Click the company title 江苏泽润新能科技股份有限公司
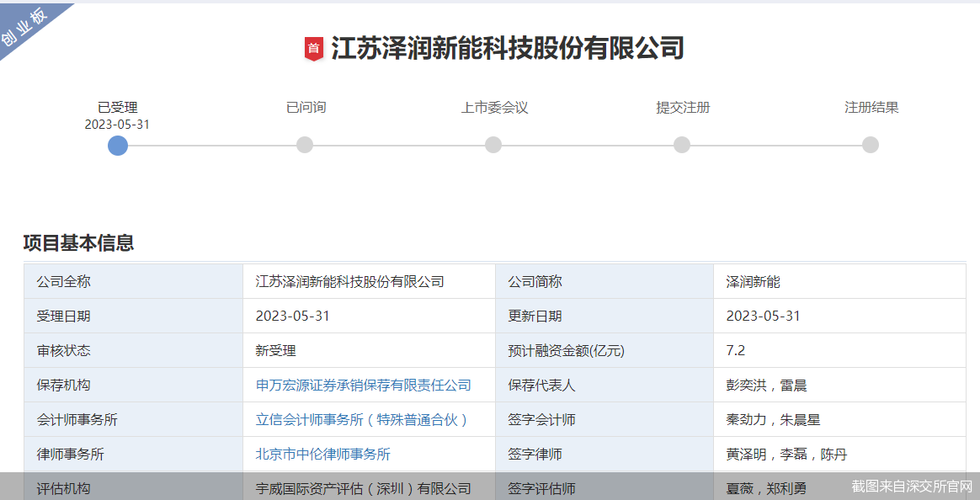This screenshot has width=980, height=500. pyautogui.click(x=507, y=48)
